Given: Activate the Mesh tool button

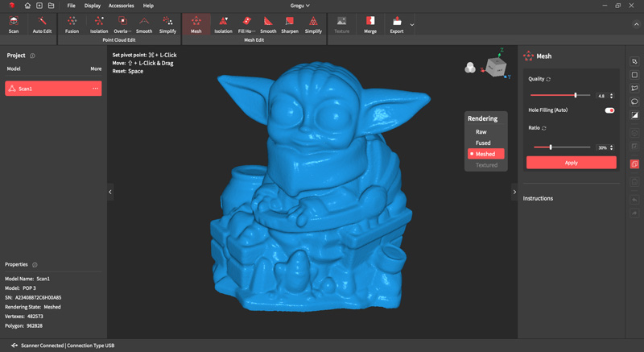Looking at the screenshot, I should tap(196, 24).
